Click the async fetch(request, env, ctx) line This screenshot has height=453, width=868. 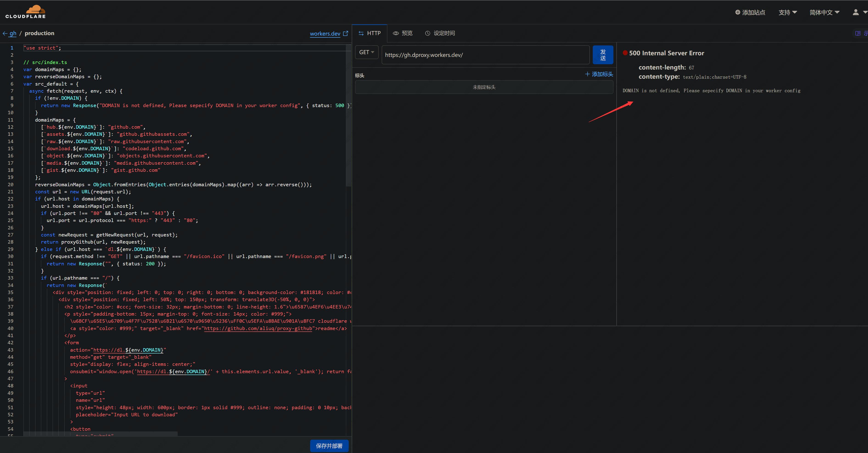(x=76, y=91)
